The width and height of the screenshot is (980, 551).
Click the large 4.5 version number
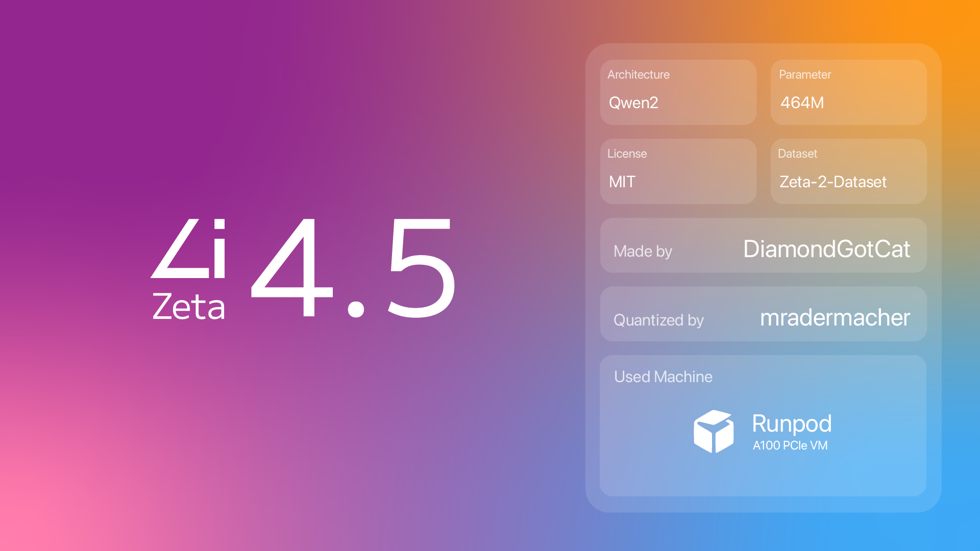(x=353, y=267)
